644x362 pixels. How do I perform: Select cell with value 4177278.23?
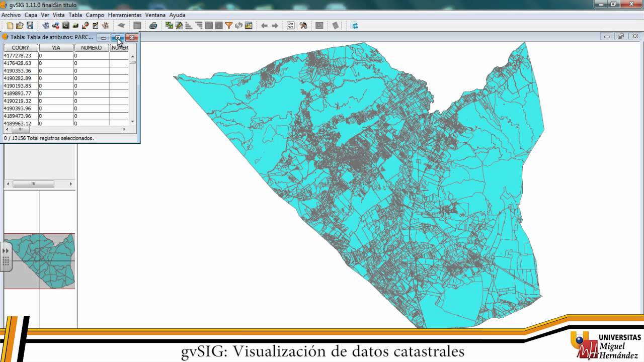[21, 56]
